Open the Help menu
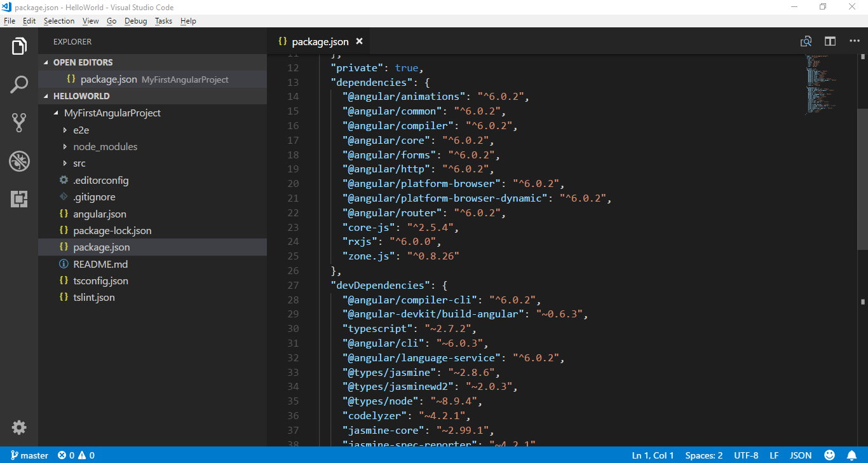The image size is (868, 463). click(188, 21)
